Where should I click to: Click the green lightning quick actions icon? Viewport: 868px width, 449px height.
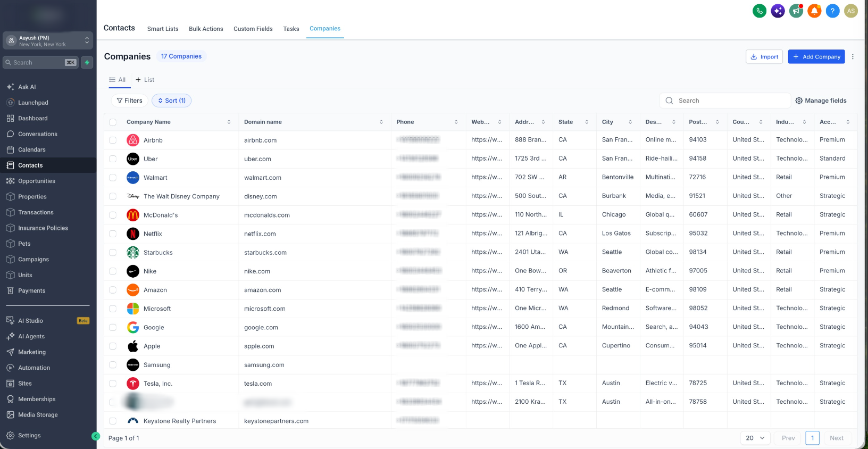(87, 62)
